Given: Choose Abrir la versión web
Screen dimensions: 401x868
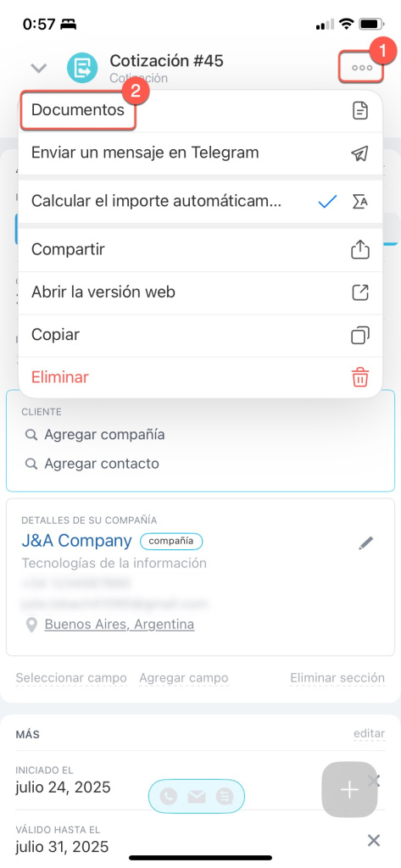Looking at the screenshot, I should (200, 292).
